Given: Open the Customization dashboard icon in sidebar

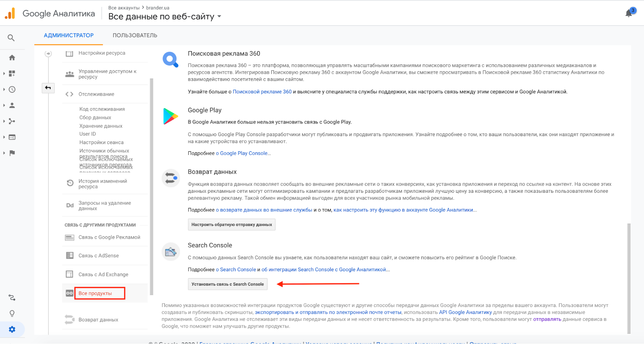Looking at the screenshot, I should click(12, 73).
